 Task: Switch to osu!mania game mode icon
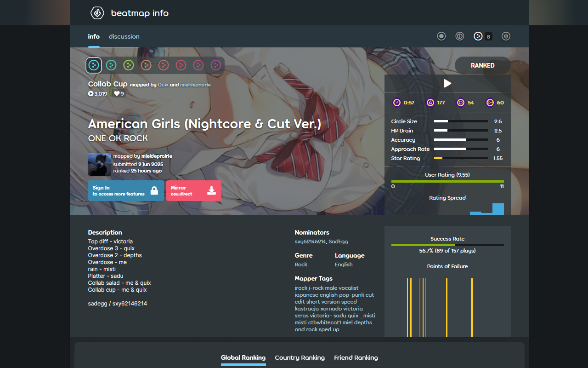click(506, 36)
